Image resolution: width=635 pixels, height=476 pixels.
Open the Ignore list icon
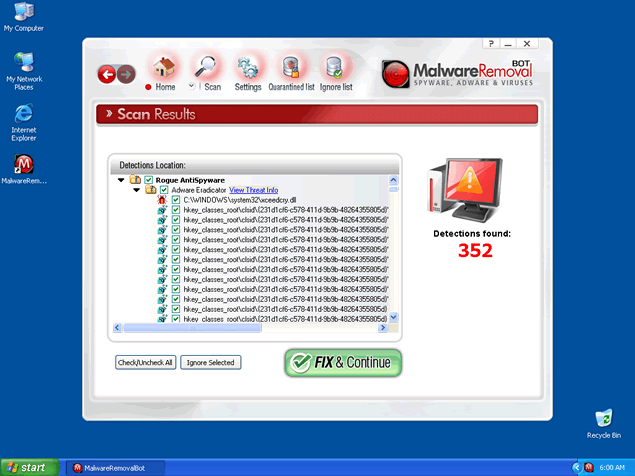335,69
